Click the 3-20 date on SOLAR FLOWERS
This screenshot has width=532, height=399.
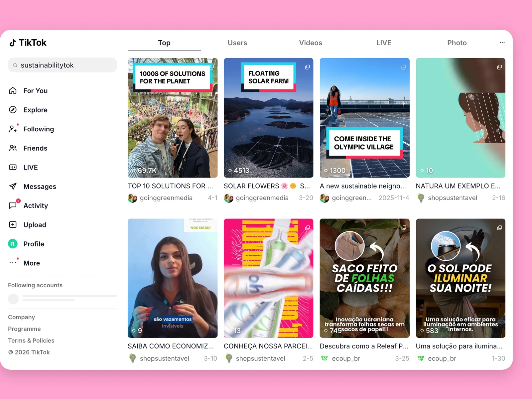coord(306,198)
